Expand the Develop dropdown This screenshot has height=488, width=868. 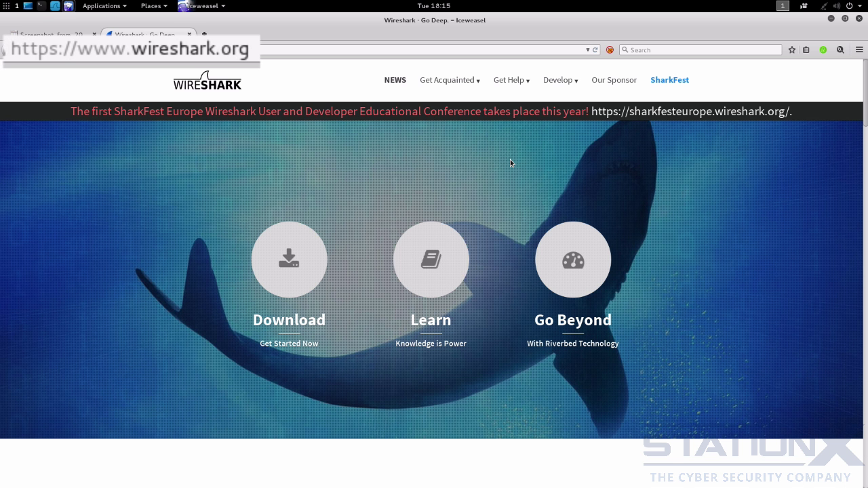[x=560, y=80]
